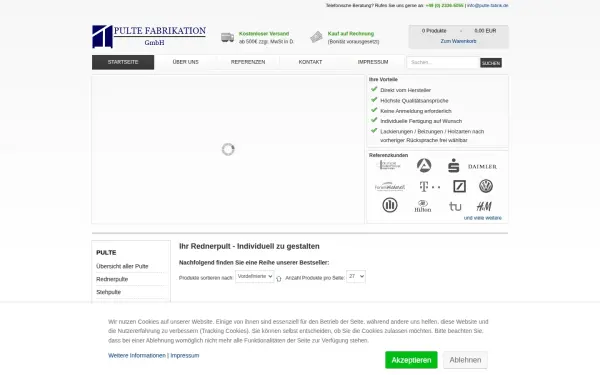The width and height of the screenshot is (600, 375).
Task: Click the 0,00 EUR cart total
Action: [485, 31]
